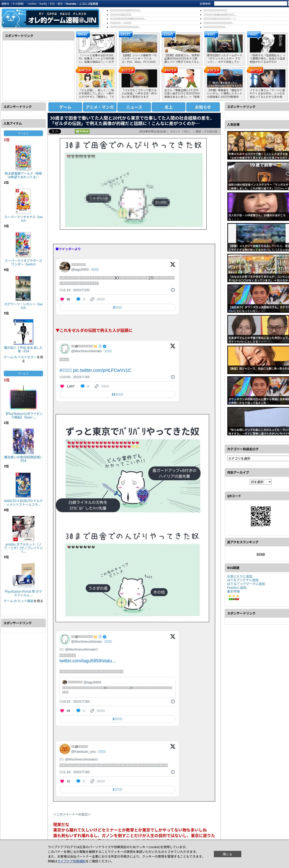Click the Razer arcade stick product image
This screenshot has height=868, width=289.
pyautogui.click(x=23, y=398)
